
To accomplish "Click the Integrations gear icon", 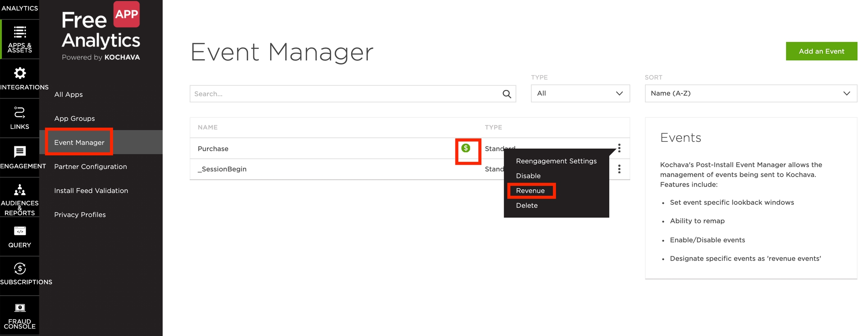I will 20,73.
